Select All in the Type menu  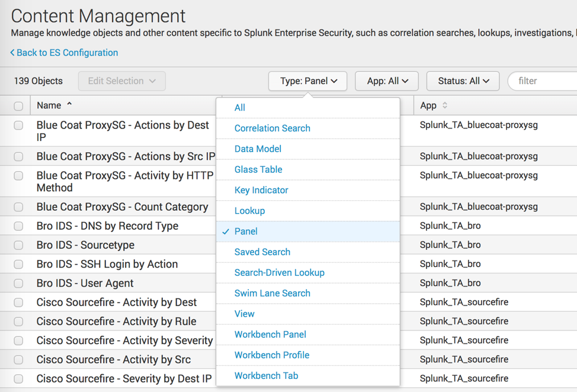(239, 107)
